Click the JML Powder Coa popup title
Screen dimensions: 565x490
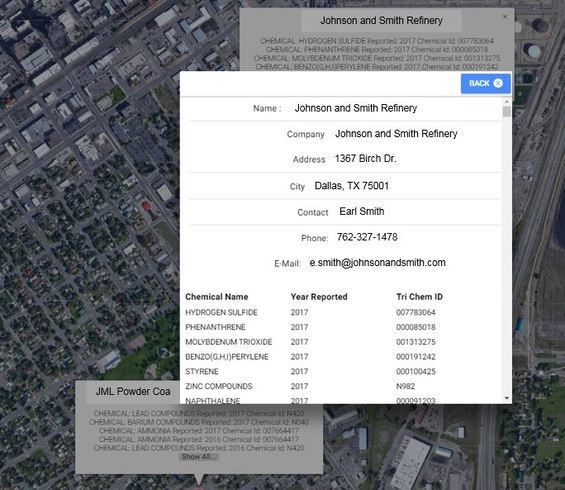tap(133, 392)
